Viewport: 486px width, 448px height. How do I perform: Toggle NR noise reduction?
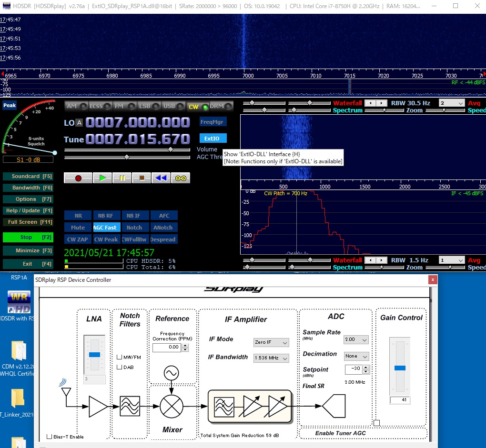78,216
